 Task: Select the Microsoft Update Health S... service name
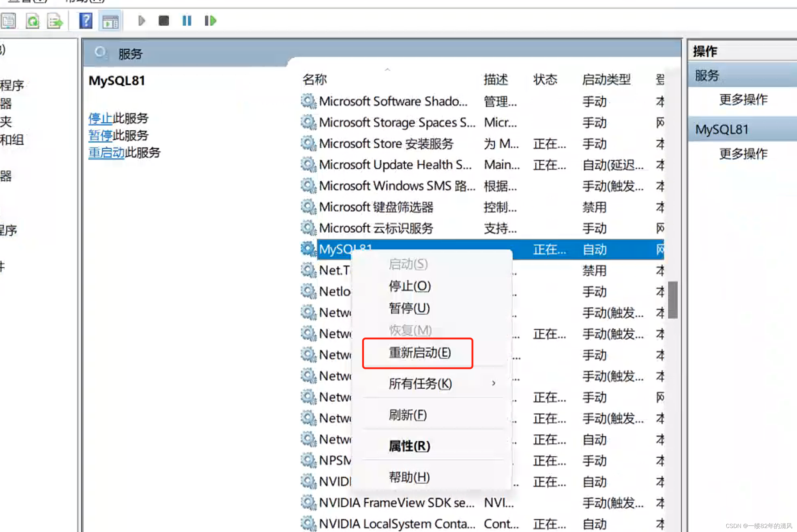pyautogui.click(x=395, y=165)
